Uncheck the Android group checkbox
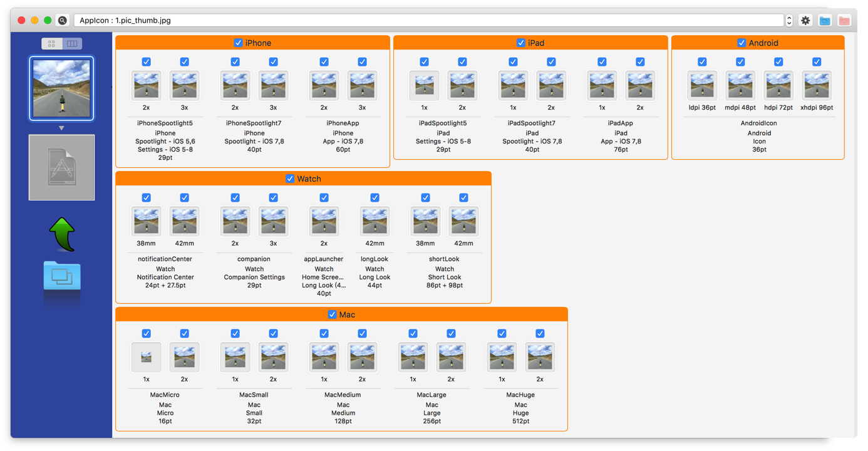Screen dimensions: 868x451 (x=741, y=43)
